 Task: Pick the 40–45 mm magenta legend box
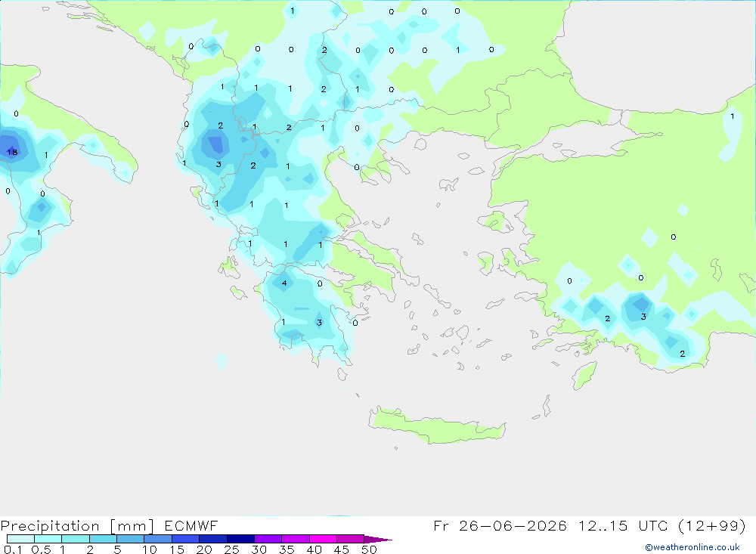(323, 539)
